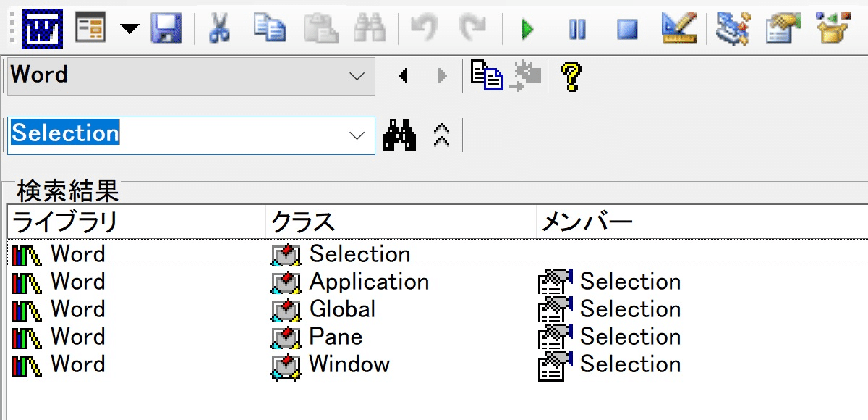The width and height of the screenshot is (868, 420).
Task: Open the Properties Window
Action: [783, 30]
